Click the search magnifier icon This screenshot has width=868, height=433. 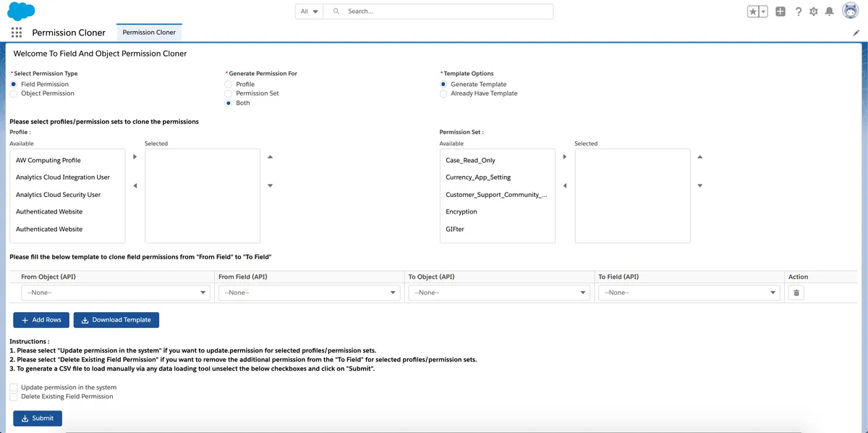(336, 12)
